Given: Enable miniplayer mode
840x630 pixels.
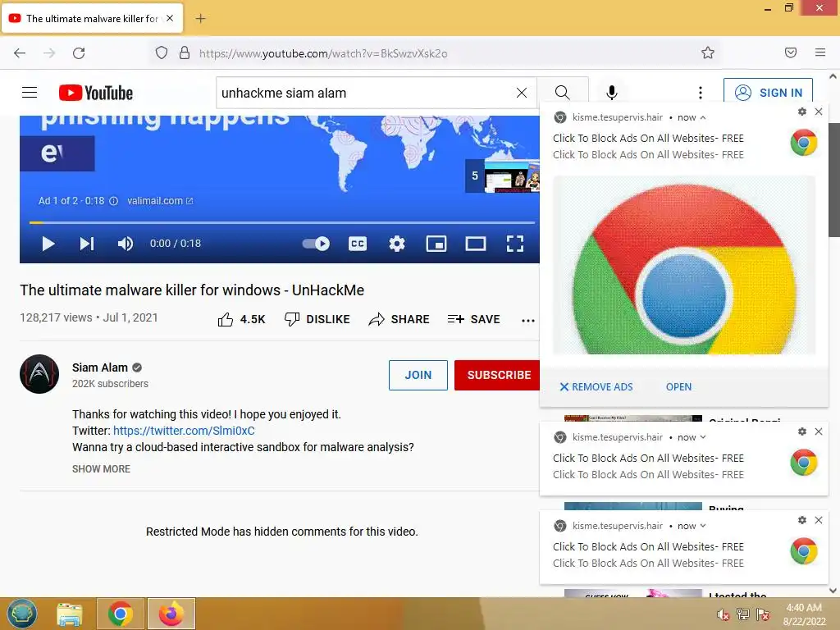Looking at the screenshot, I should tap(436, 244).
